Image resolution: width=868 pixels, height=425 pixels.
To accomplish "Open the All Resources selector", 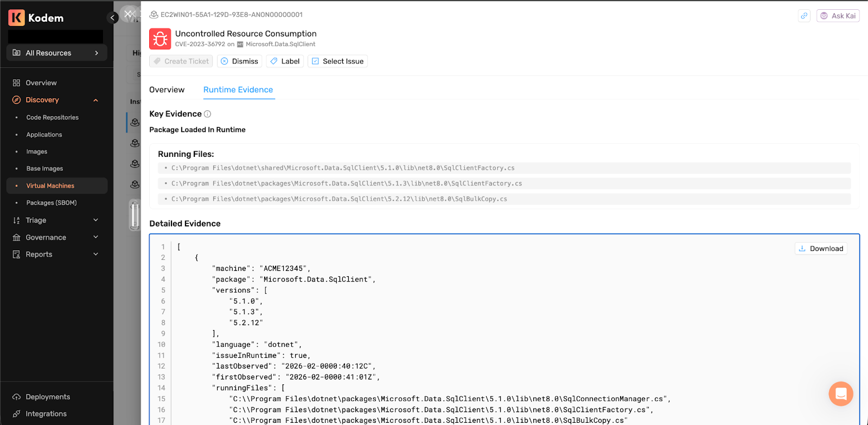I will tap(56, 53).
